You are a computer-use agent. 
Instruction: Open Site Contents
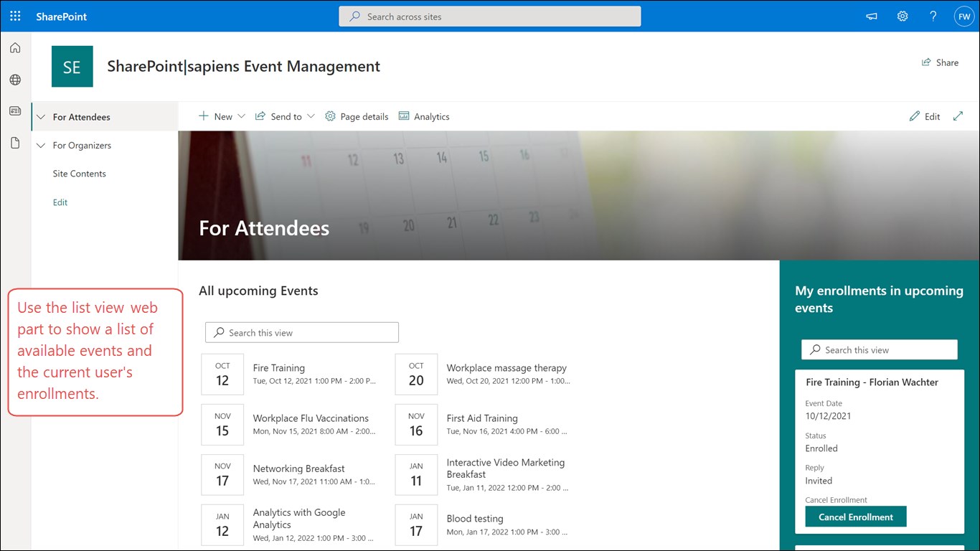(x=79, y=174)
